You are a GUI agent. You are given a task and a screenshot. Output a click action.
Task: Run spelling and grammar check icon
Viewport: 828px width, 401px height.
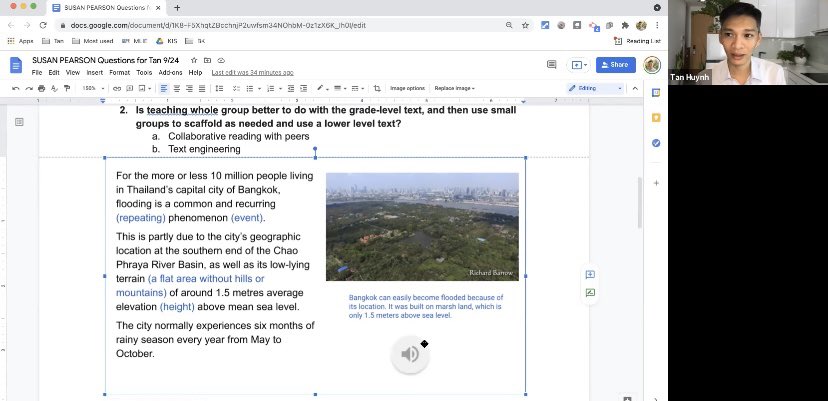tap(54, 88)
